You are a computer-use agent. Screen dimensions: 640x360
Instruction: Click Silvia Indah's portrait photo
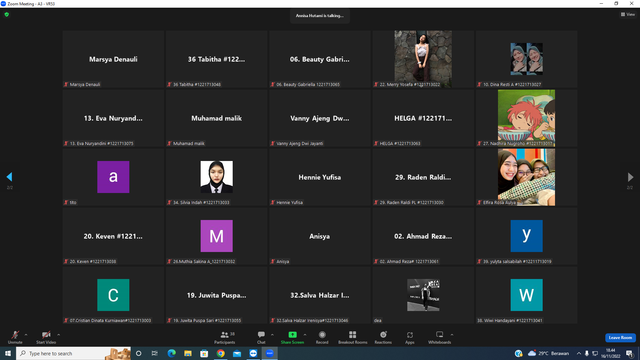(217, 177)
